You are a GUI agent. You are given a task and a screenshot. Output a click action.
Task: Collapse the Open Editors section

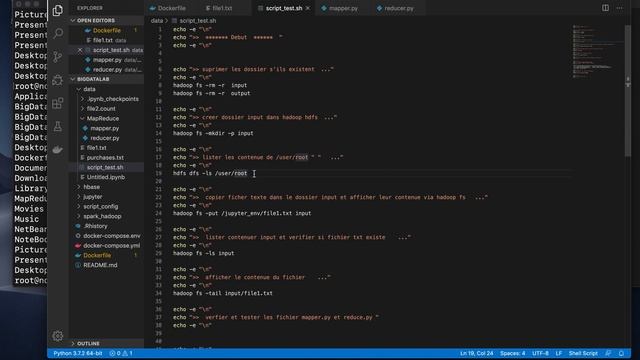click(107, 20)
